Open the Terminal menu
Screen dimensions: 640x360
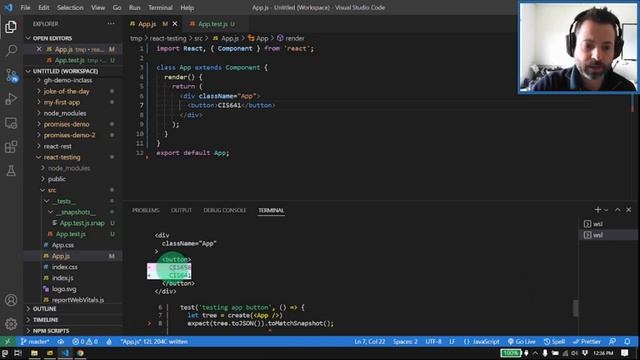tap(160, 7)
